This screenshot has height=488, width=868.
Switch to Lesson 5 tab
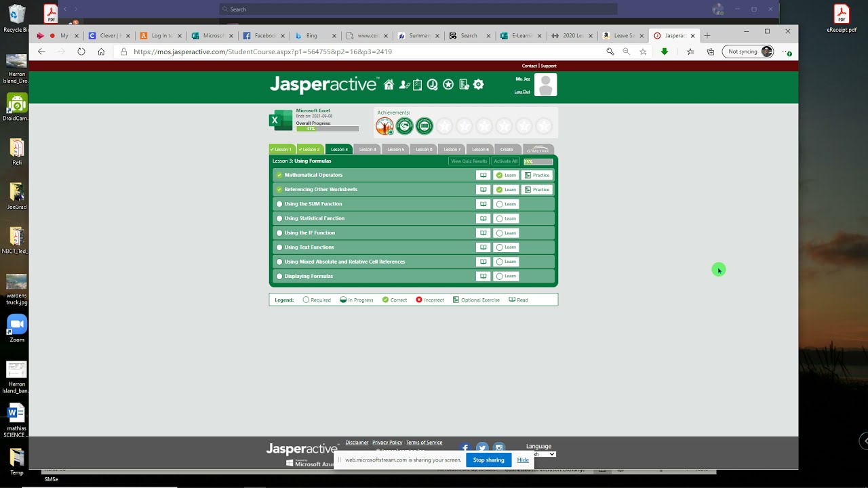[396, 149]
